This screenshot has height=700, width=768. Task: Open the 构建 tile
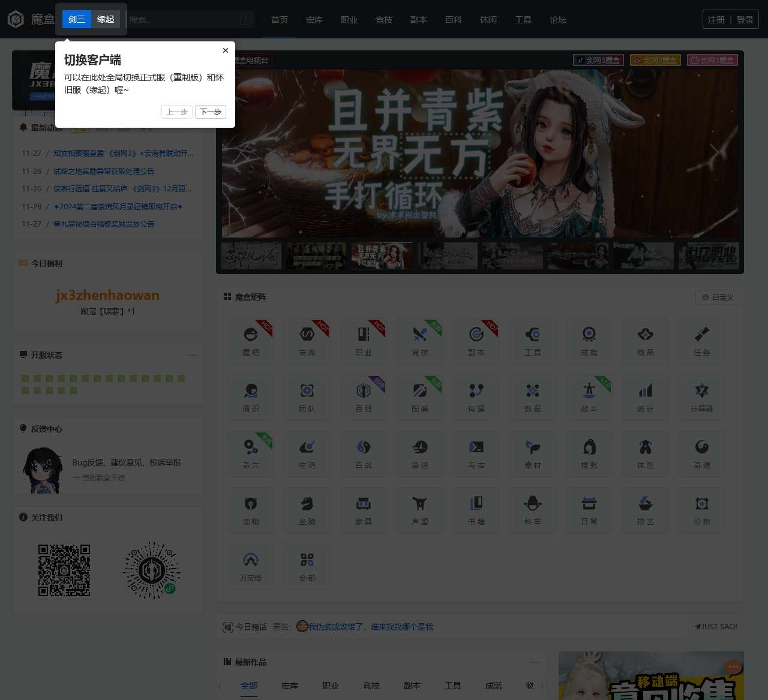[476, 396]
